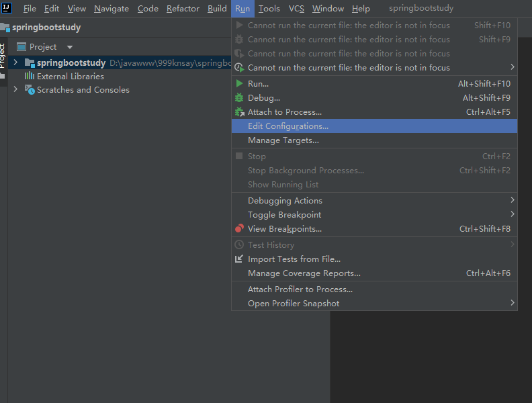Open the Build menu
The width and height of the screenshot is (532, 403).
coord(217,9)
